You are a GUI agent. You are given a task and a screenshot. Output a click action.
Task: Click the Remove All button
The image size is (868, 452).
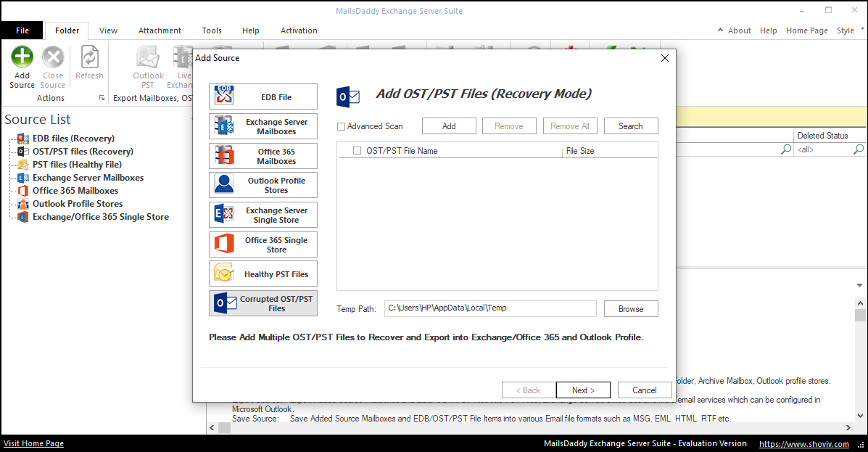point(570,126)
